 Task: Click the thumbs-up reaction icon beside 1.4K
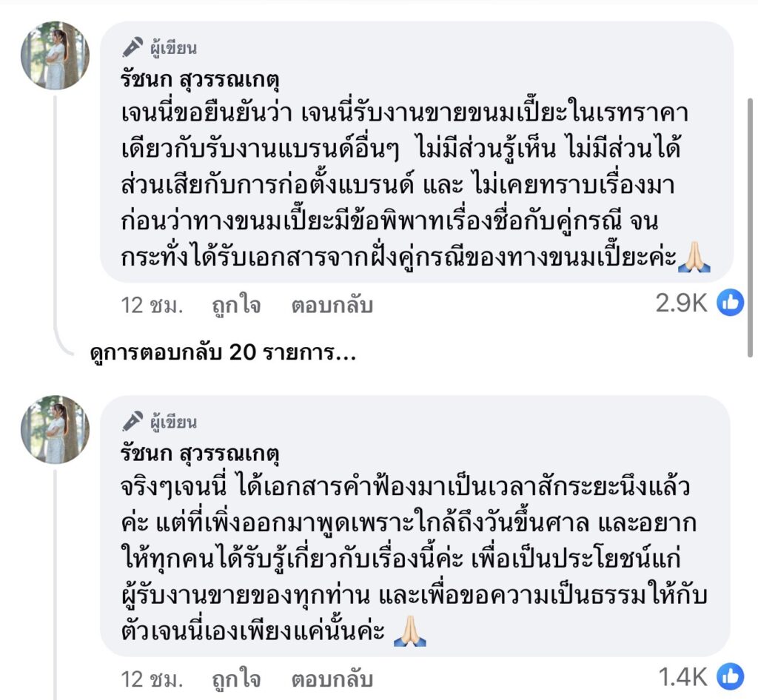coord(730,676)
